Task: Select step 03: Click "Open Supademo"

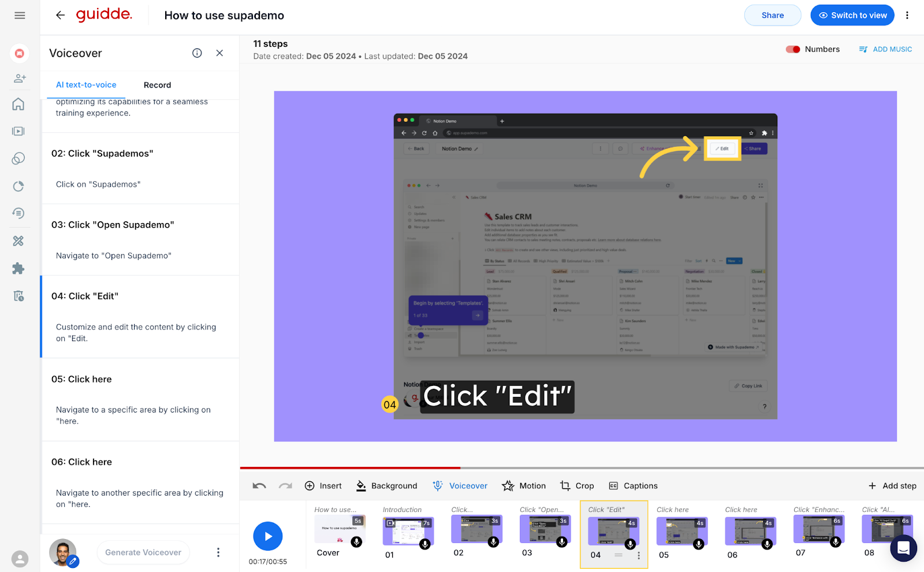Action: point(113,225)
